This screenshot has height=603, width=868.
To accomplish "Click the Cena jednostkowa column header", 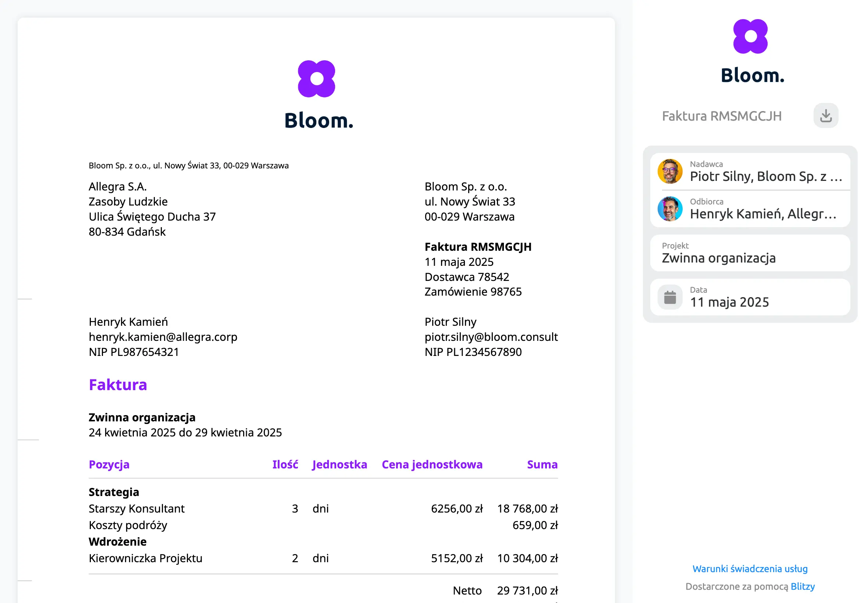I will coord(432,464).
